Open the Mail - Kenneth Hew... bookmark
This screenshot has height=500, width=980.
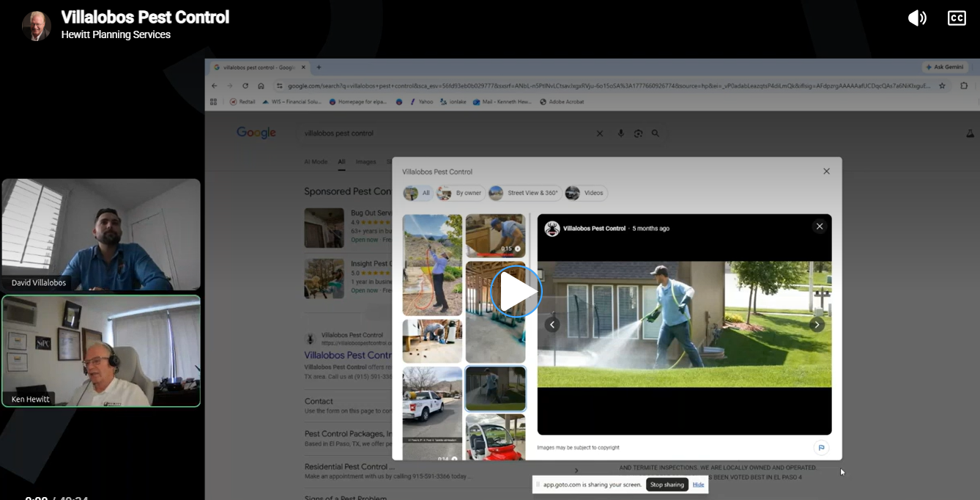[x=503, y=102]
